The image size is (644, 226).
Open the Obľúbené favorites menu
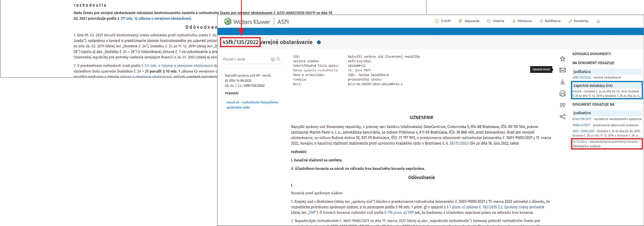point(522,21)
